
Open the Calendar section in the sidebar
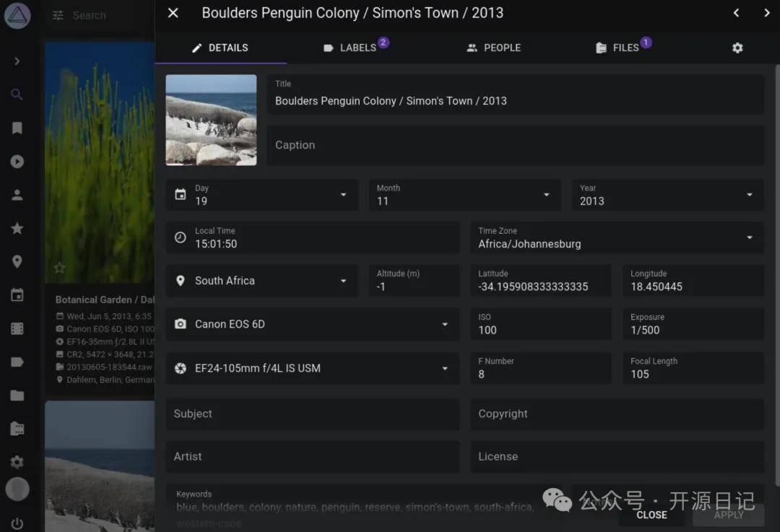pyautogui.click(x=17, y=295)
